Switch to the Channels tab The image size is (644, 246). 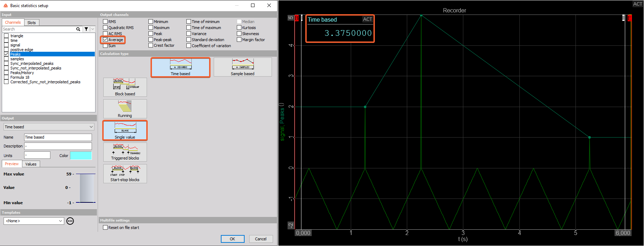coord(13,22)
